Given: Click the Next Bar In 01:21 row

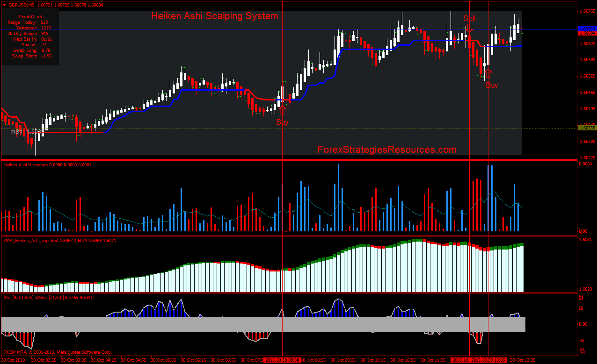Looking at the screenshot, I should 32,39.
